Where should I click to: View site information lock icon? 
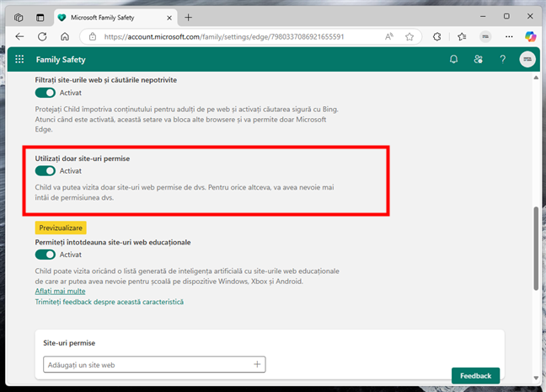(93, 36)
